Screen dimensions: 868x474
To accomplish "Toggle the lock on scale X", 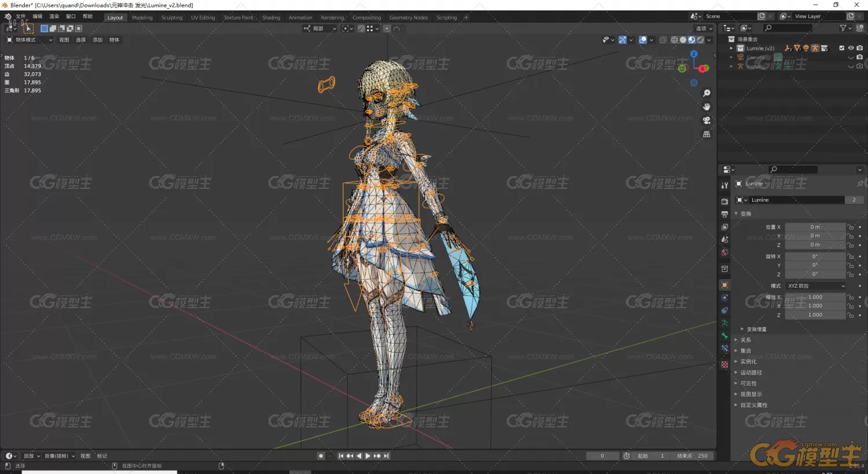I will pyautogui.click(x=851, y=297).
